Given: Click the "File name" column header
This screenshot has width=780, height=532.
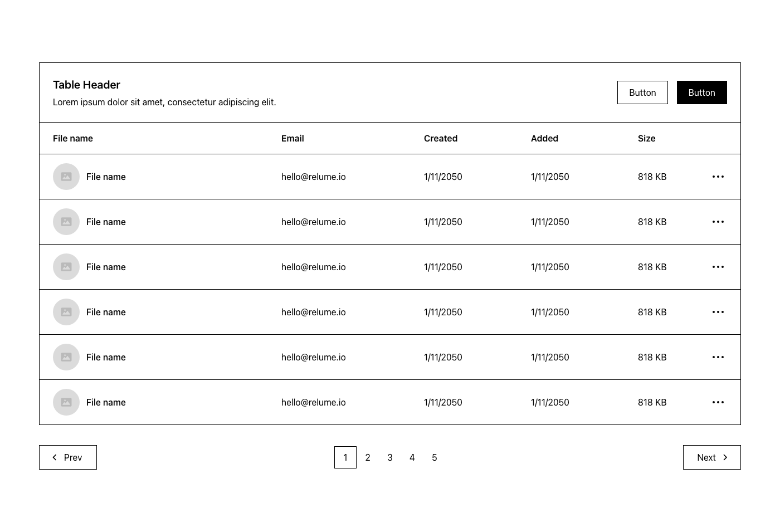Looking at the screenshot, I should click(73, 138).
